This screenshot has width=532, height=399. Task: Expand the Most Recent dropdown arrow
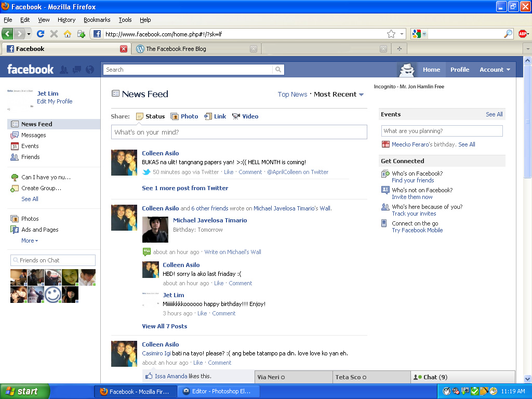362,95
